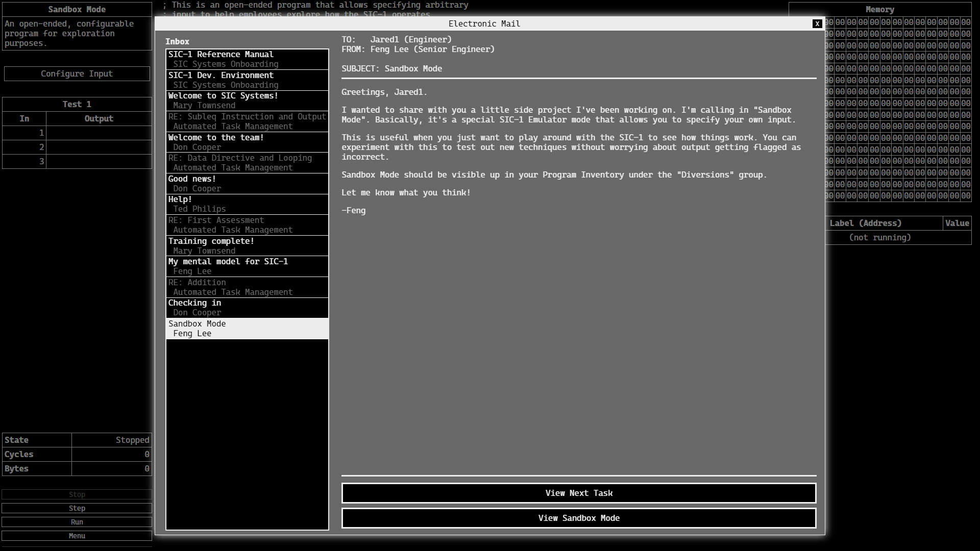980x551 pixels.
Task: Click View Sandbox Mode button
Action: (x=578, y=518)
